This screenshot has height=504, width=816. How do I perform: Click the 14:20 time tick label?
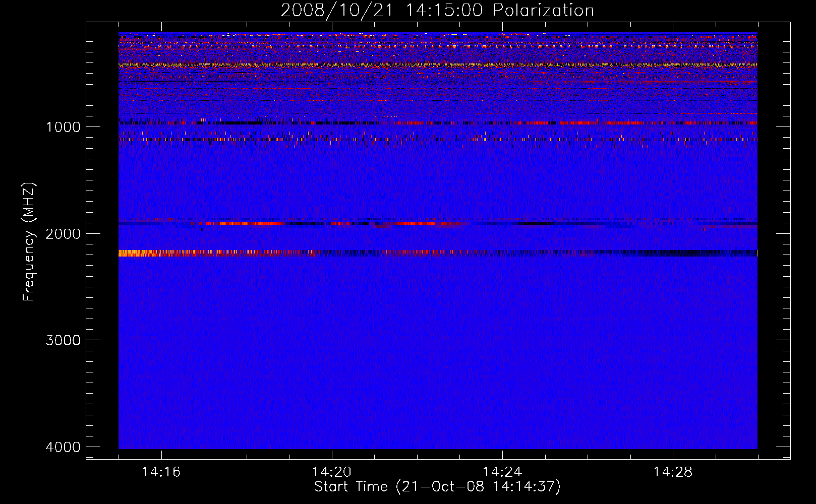pos(331,472)
